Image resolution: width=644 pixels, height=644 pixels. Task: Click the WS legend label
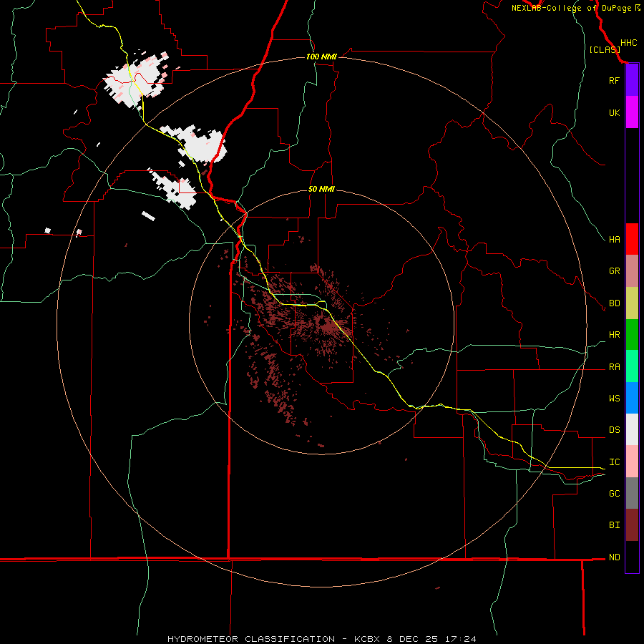[x=614, y=398]
